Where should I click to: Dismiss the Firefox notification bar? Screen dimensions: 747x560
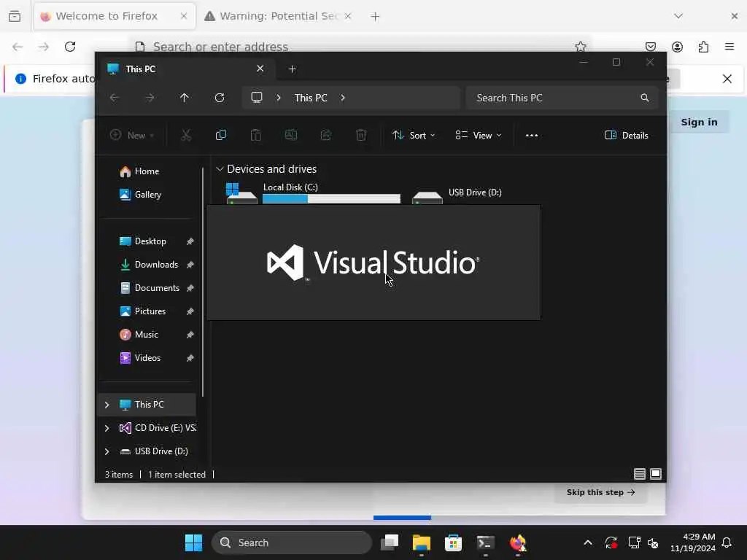point(727,79)
